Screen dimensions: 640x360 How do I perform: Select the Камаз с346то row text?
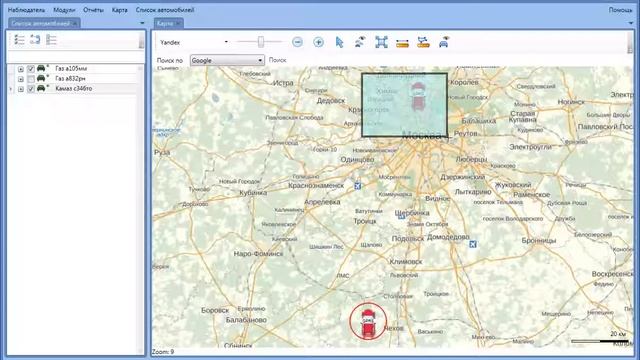coord(73,89)
